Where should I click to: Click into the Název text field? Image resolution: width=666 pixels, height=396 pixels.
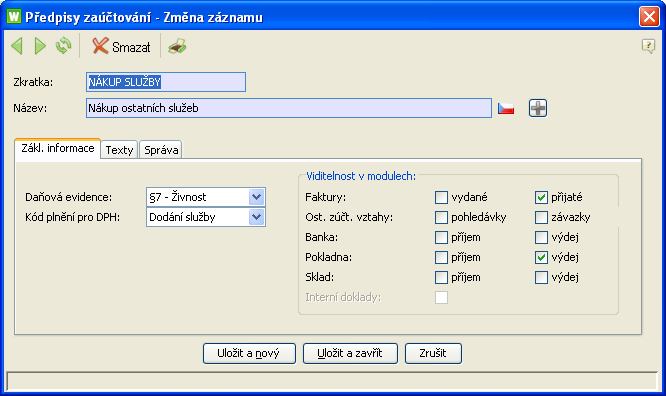[289, 108]
